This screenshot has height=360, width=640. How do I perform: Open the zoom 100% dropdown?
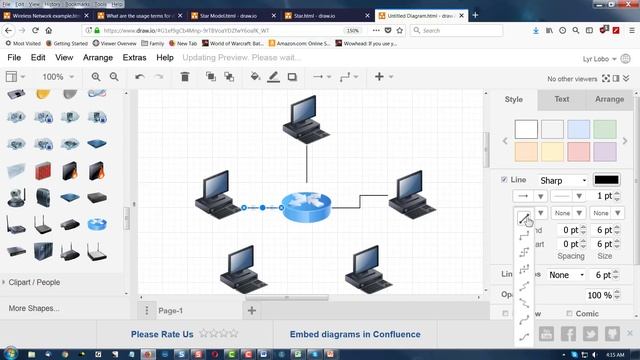point(58,77)
